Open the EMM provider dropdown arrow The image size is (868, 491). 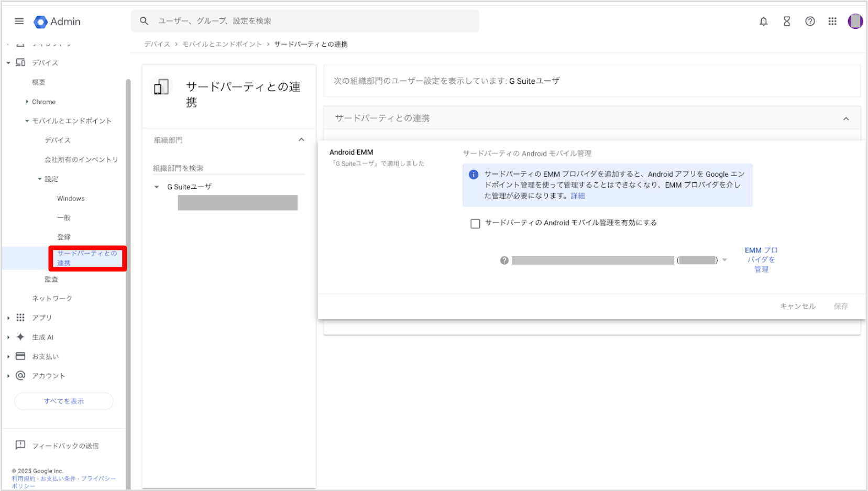click(x=724, y=260)
